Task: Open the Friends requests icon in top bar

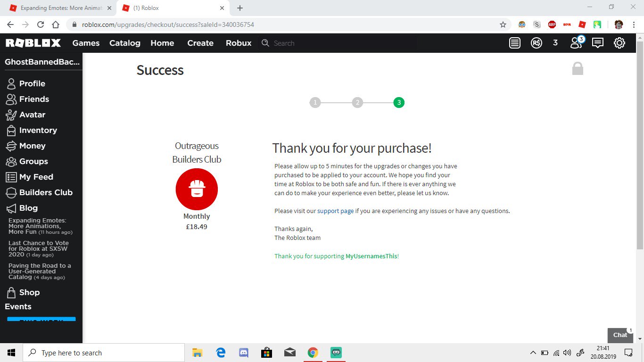Action: (577, 43)
